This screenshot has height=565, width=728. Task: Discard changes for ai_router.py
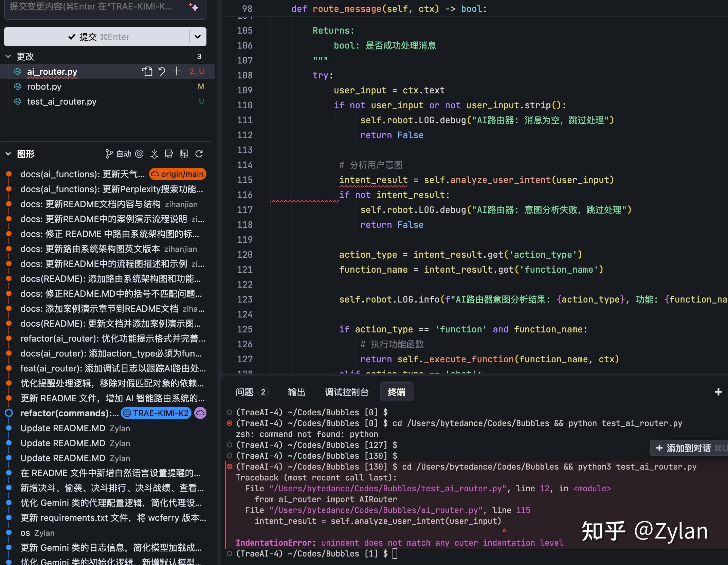[162, 71]
